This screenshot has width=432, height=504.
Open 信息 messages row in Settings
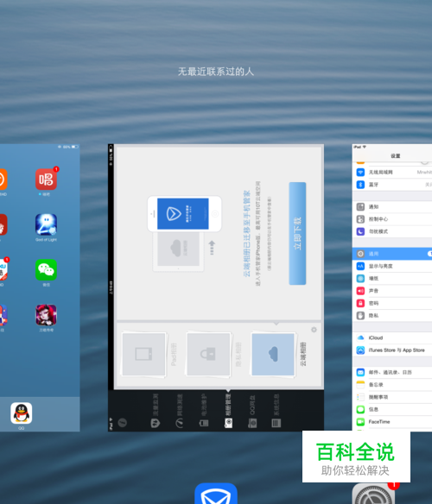[x=392, y=409]
